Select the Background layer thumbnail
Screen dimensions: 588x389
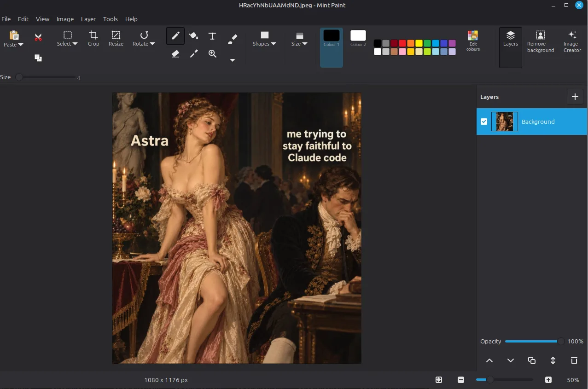(505, 122)
